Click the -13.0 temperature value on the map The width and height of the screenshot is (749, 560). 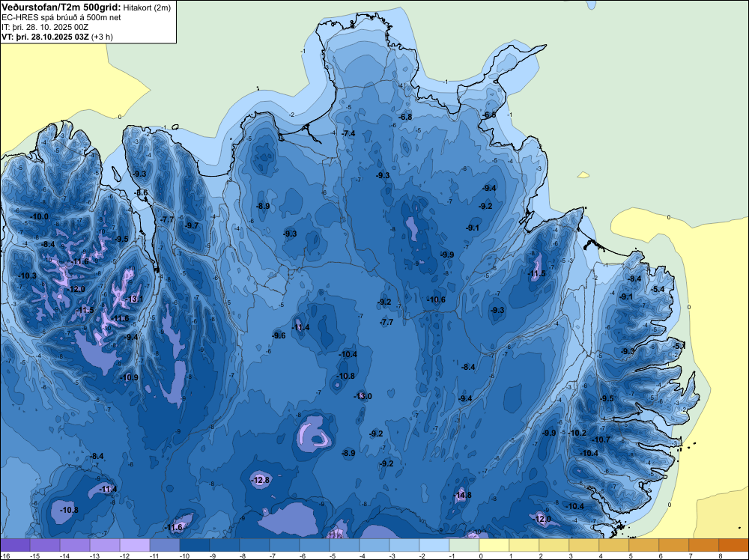pyautogui.click(x=363, y=396)
